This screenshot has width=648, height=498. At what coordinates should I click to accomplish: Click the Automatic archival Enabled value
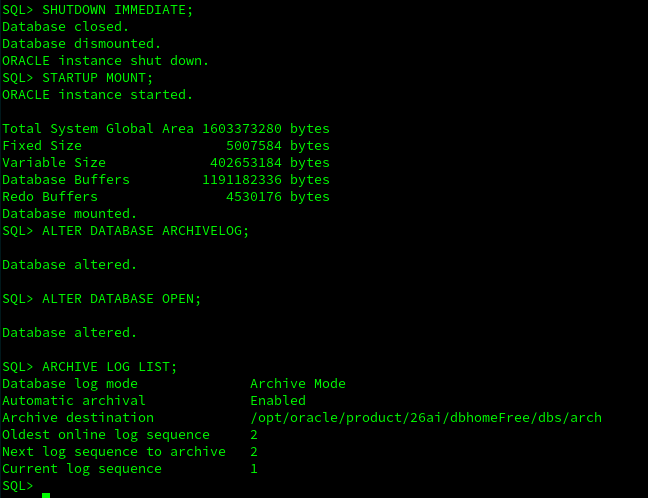point(278,400)
